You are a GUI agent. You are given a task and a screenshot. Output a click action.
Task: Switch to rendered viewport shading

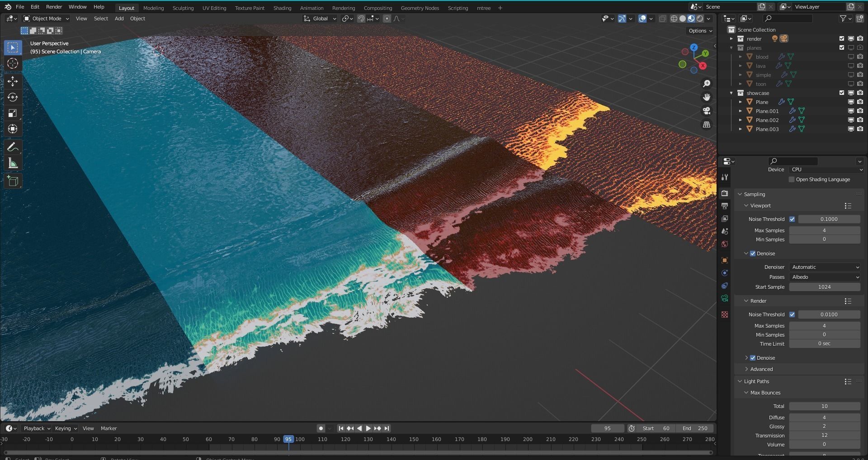click(x=700, y=19)
